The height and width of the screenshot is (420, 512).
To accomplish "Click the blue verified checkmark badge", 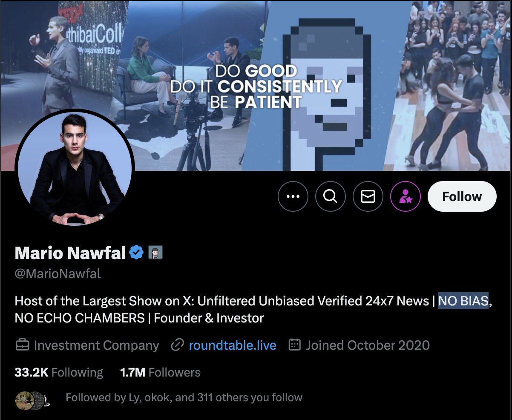I will click(136, 253).
